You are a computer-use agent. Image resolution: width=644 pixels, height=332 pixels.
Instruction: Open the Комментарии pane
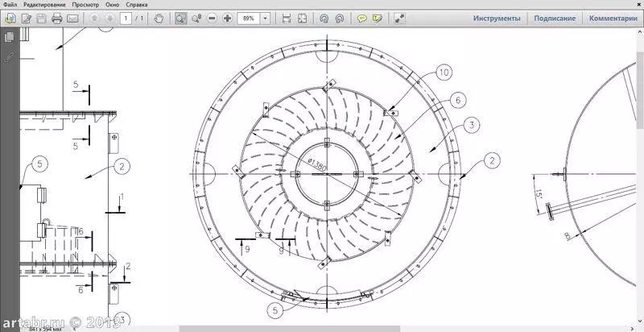613,19
